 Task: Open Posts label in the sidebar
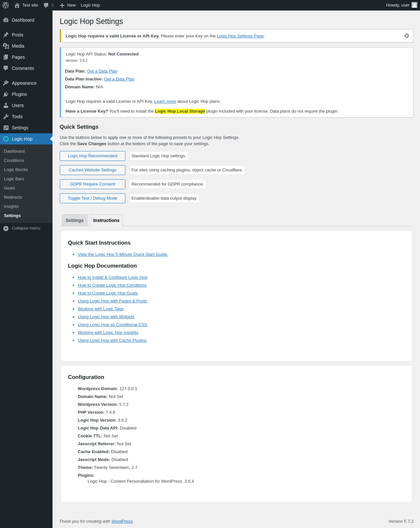click(17, 35)
